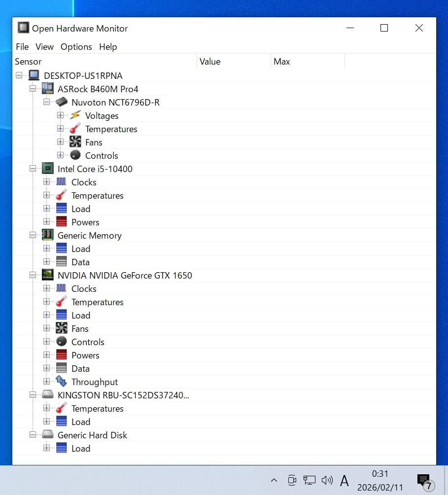Click the thermometer icon under Nuvoton
Viewport: 448px width, 495px height.
(x=75, y=129)
